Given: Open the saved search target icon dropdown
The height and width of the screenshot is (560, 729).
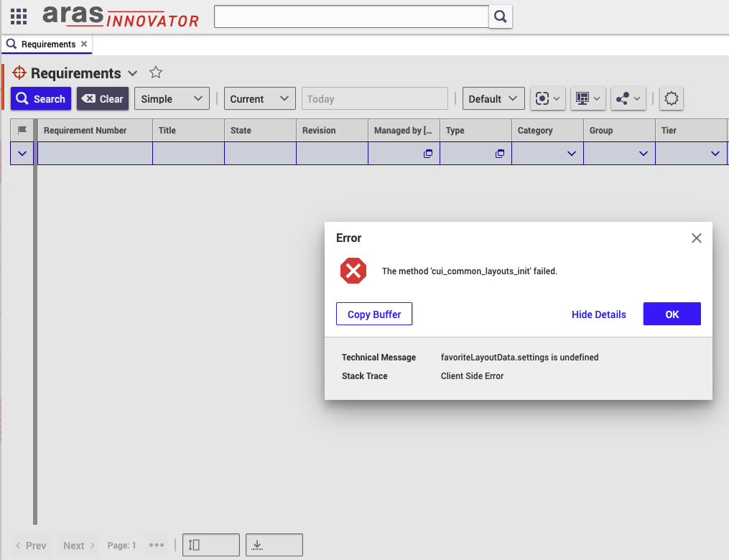Looking at the screenshot, I should 548,98.
